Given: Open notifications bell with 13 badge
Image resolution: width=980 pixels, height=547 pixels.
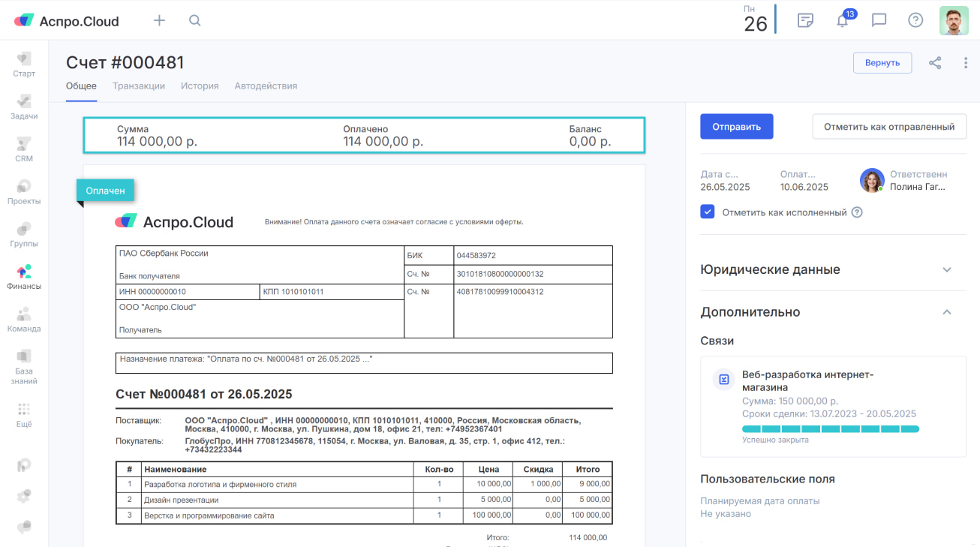Looking at the screenshot, I should [x=842, y=21].
